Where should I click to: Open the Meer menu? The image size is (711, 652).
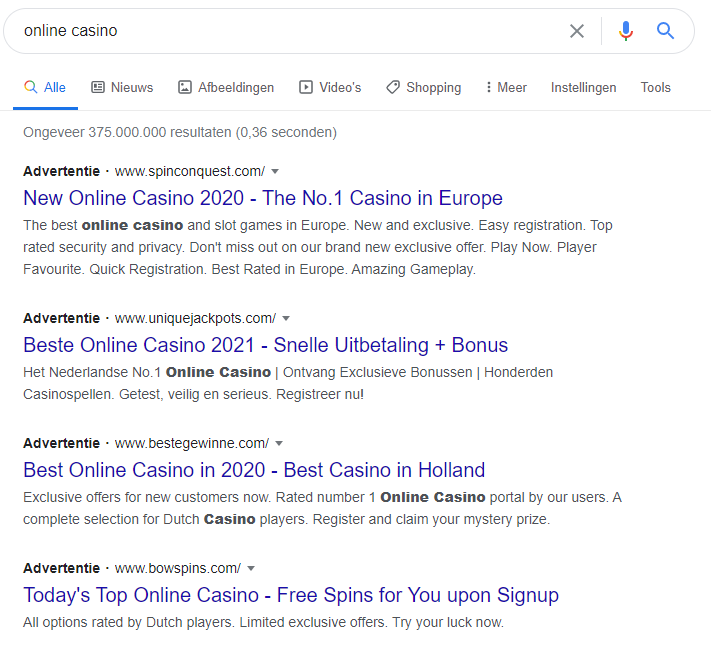coord(506,88)
